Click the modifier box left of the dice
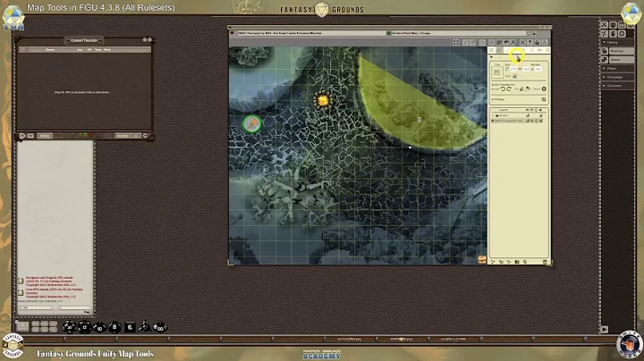This screenshot has height=361, width=644. (x=22, y=326)
